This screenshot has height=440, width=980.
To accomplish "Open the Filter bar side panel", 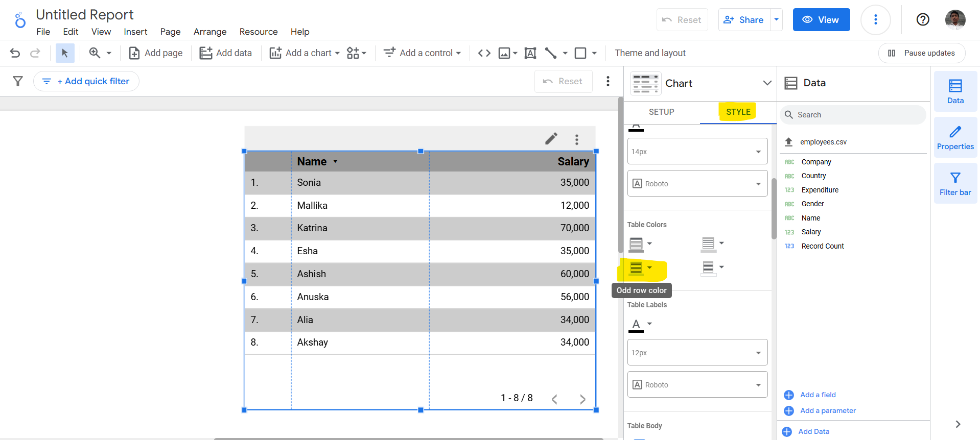I will tap(955, 184).
